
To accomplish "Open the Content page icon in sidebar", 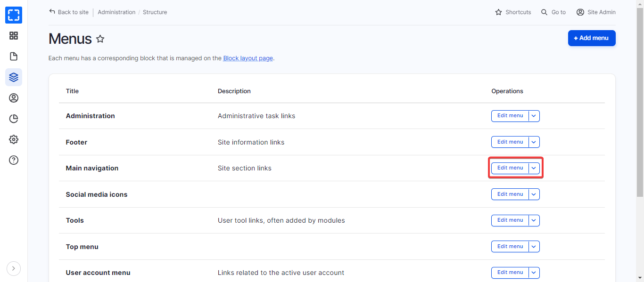I will click(x=14, y=56).
